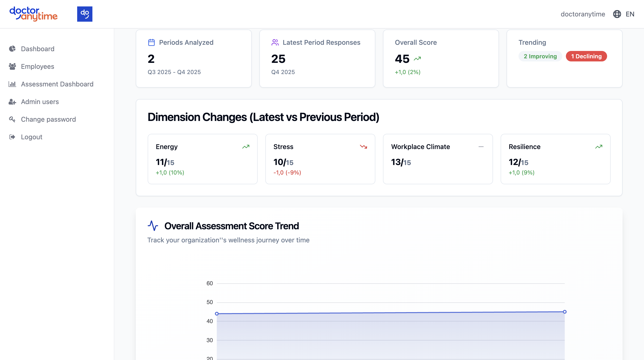Select the Workplace Climate dimension card
The width and height of the screenshot is (644, 360).
[438, 159]
